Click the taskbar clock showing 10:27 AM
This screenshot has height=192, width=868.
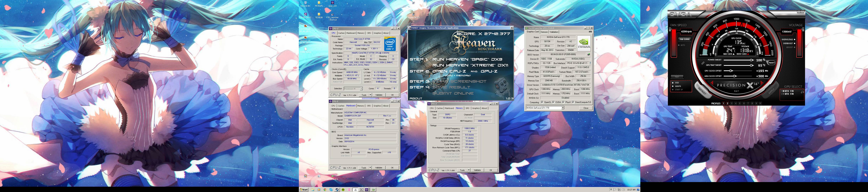[x=631, y=190]
